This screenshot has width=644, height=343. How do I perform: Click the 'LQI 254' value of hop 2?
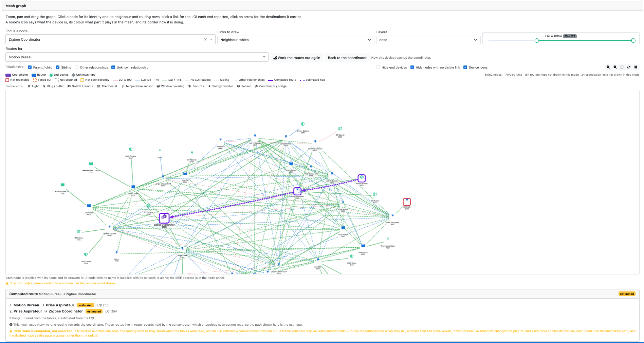[111, 311]
